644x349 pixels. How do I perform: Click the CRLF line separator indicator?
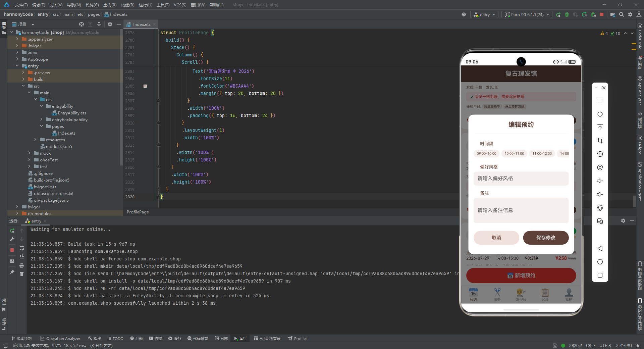591,346
